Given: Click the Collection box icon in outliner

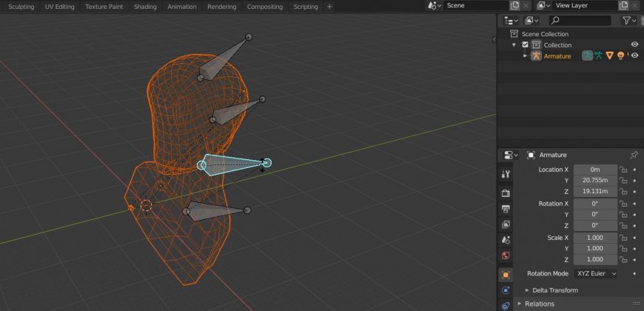Looking at the screenshot, I should pos(536,44).
